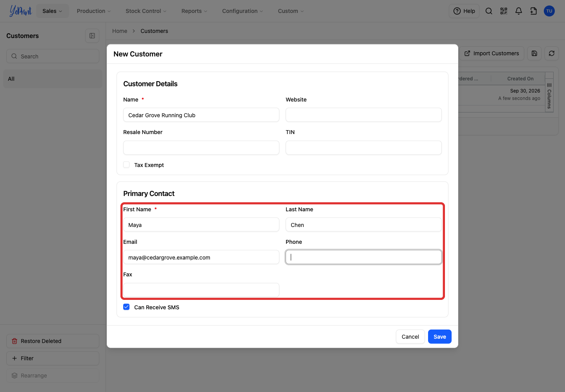Add a Filter in sidebar
This screenshot has width=565, height=392.
coord(53,358)
